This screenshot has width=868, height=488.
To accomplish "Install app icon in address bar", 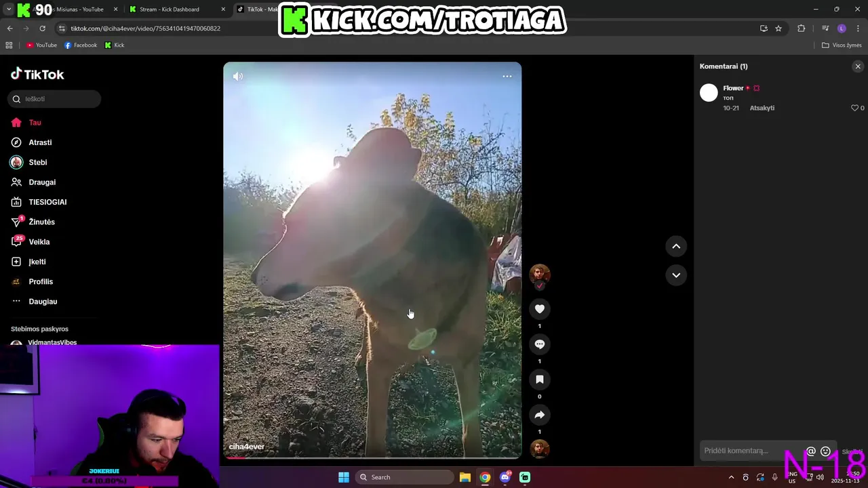I will pos(764,28).
